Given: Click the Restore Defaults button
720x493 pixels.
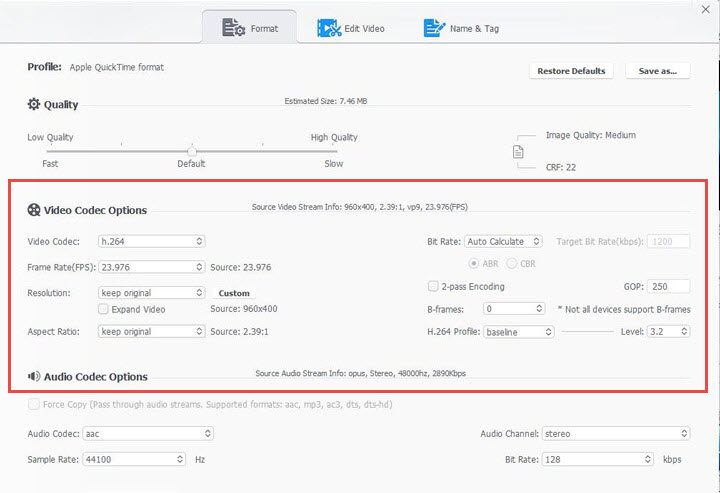Looking at the screenshot, I should click(x=571, y=71).
